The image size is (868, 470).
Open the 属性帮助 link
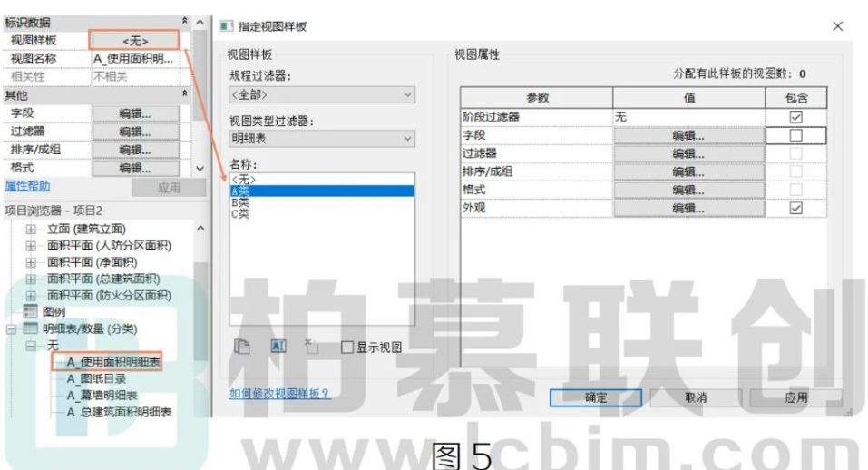tap(27, 186)
